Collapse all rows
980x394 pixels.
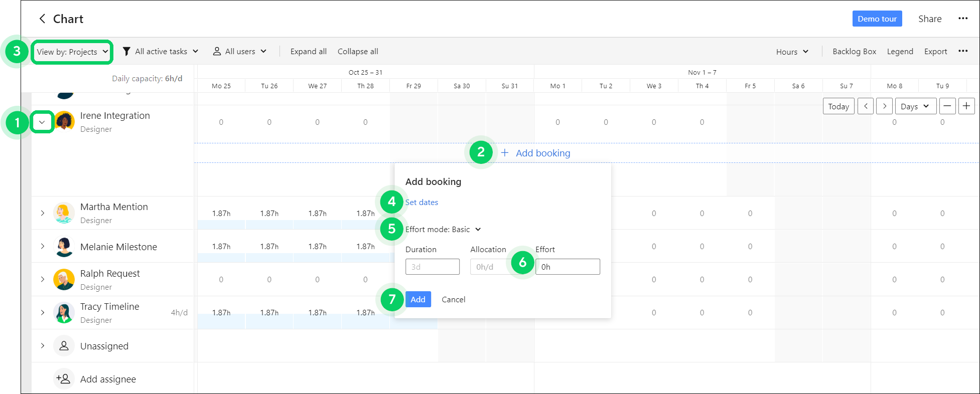358,52
